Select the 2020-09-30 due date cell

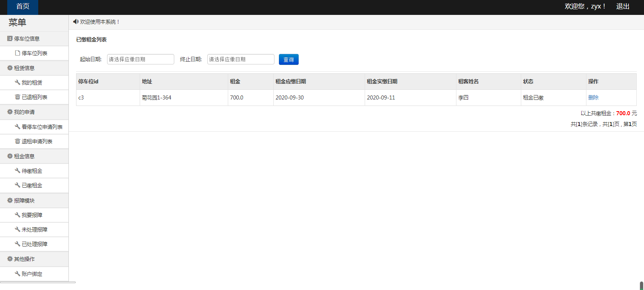click(319, 97)
